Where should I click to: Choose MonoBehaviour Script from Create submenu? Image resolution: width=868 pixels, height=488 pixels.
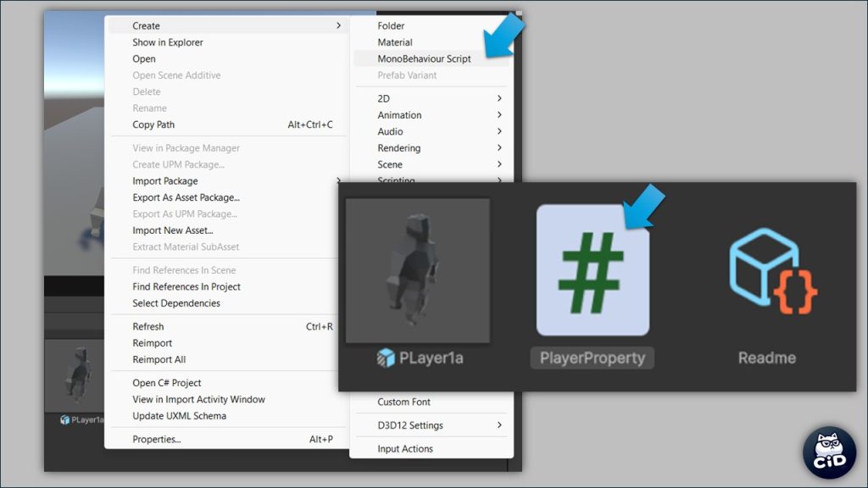[x=424, y=59]
